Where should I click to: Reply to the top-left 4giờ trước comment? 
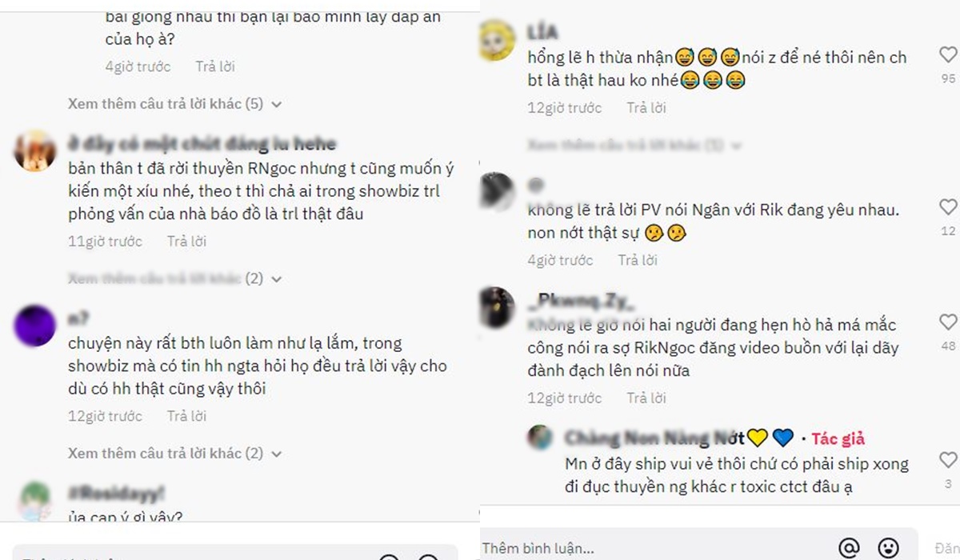(x=215, y=66)
